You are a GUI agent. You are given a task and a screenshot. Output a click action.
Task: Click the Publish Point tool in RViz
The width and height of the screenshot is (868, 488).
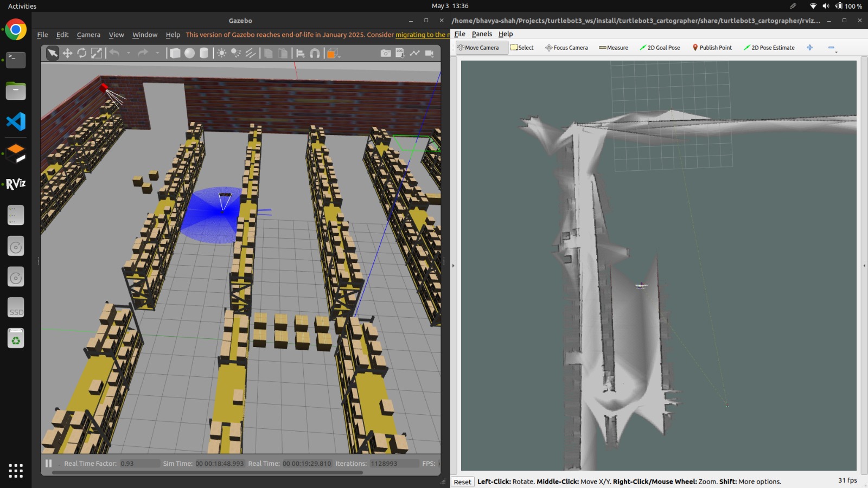coord(712,48)
